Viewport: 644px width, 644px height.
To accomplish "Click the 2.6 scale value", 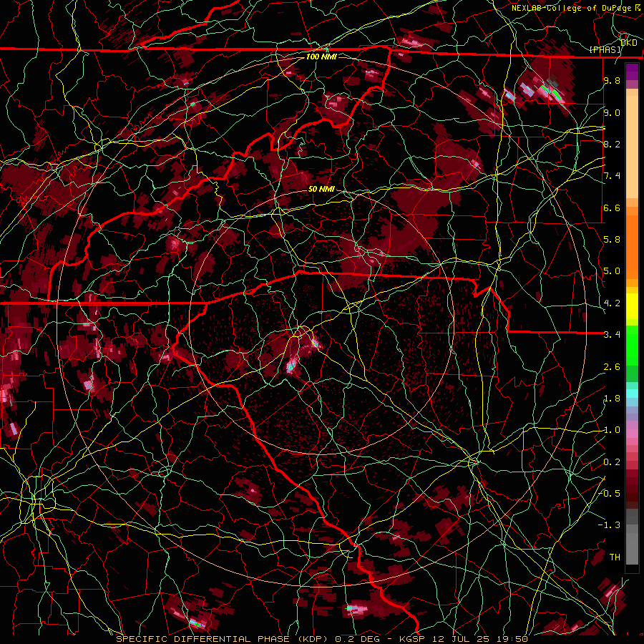I will coord(612,367).
